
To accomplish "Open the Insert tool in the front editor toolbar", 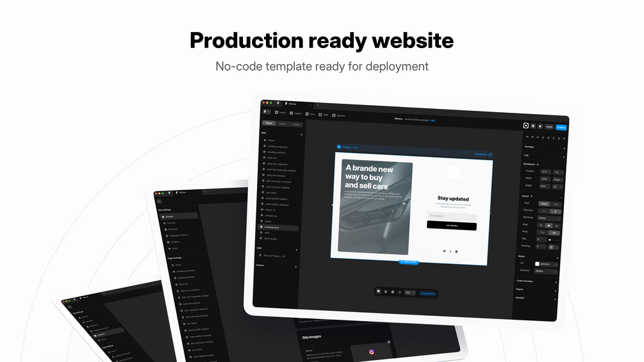I will coord(280,113).
